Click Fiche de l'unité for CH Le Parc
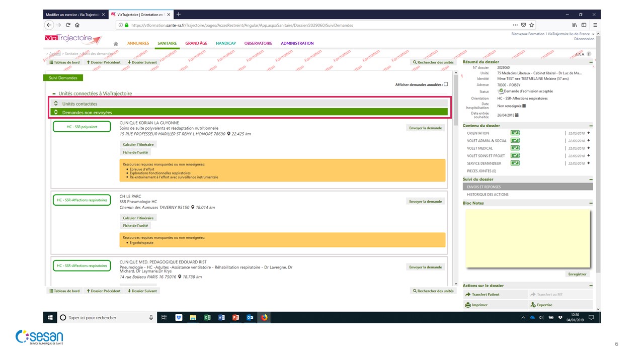Viewport: 644px width, 362px height. (x=135, y=226)
